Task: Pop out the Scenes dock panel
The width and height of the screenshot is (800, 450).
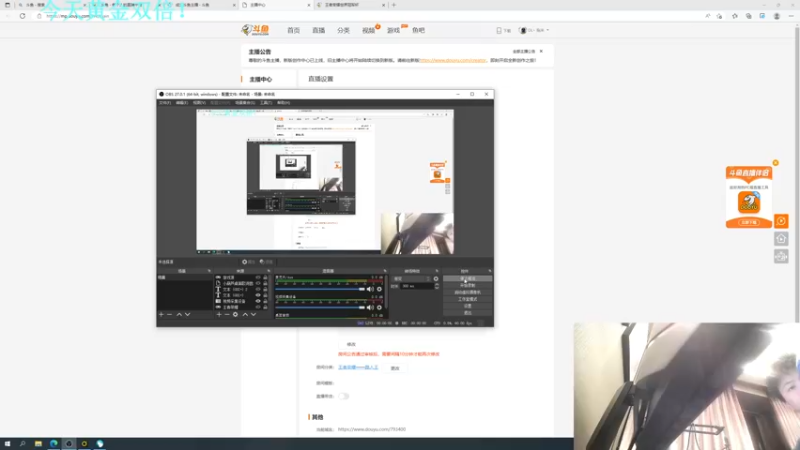Action: tap(209, 271)
